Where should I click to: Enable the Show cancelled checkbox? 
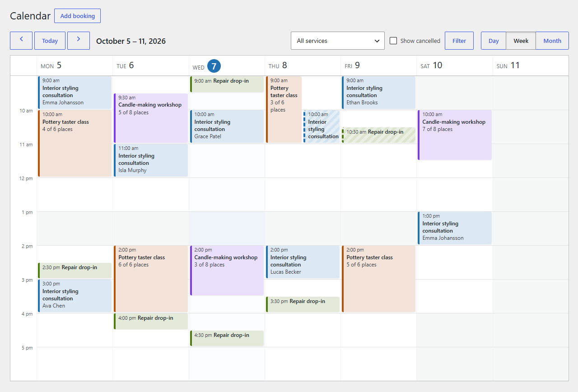pyautogui.click(x=393, y=41)
